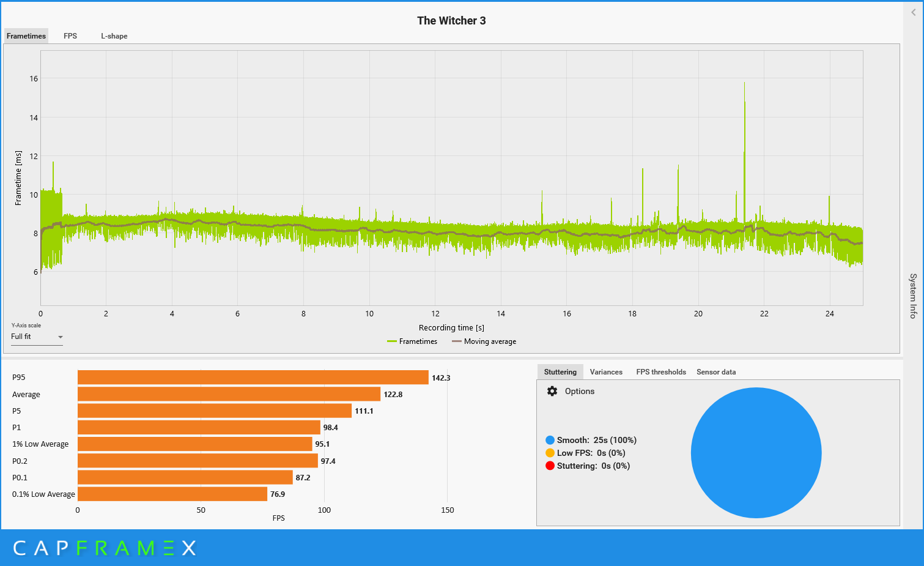Viewport: 924px width, 566px height.
Task: Click the 1% Low Average bar
Action: click(195, 444)
